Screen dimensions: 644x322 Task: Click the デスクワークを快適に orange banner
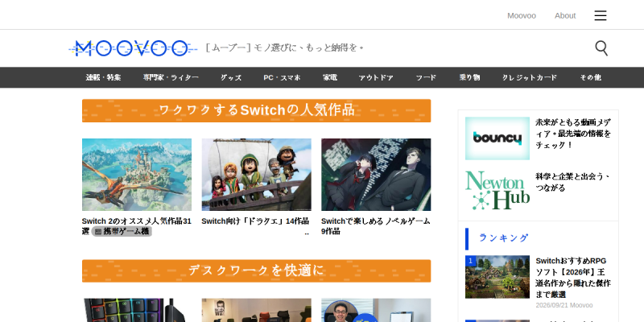[x=256, y=270]
